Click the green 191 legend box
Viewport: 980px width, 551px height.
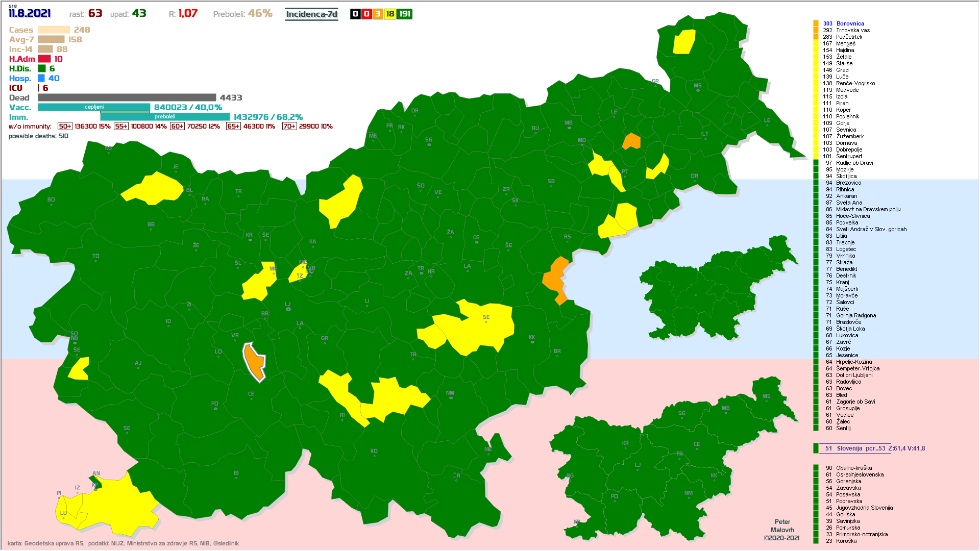tap(405, 14)
